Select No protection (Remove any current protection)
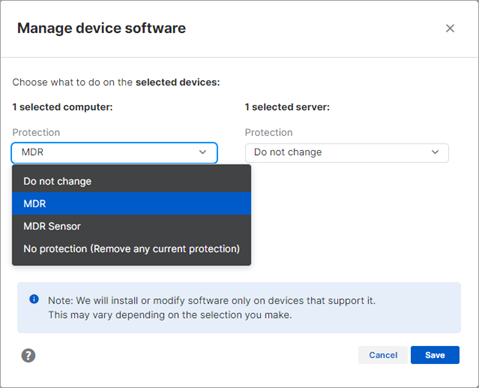This screenshot has width=479, height=388. pos(131,249)
